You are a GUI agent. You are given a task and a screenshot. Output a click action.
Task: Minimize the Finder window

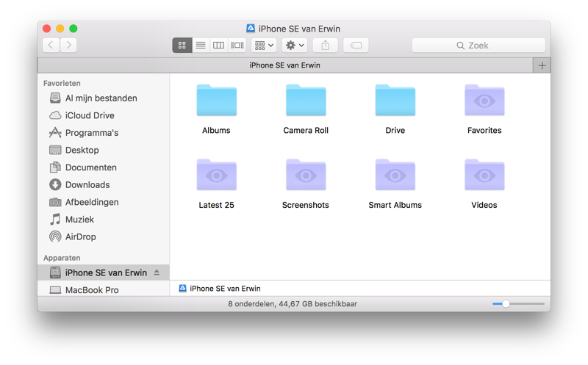pyautogui.click(x=60, y=29)
